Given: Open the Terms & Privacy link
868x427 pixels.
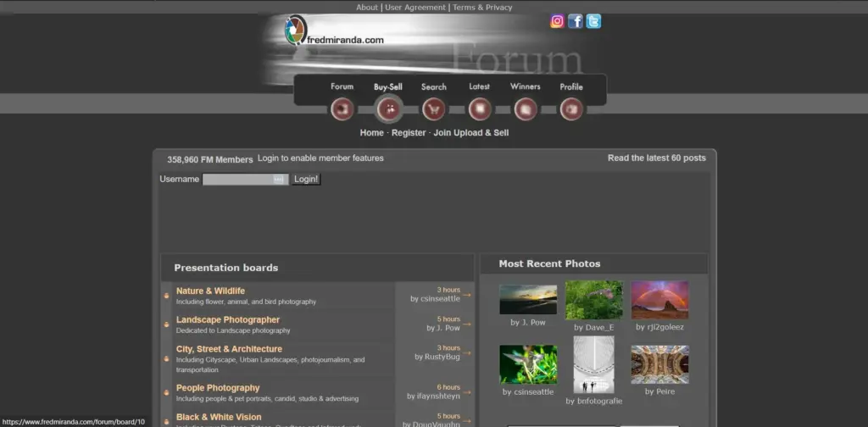Looking at the screenshot, I should tap(482, 7).
